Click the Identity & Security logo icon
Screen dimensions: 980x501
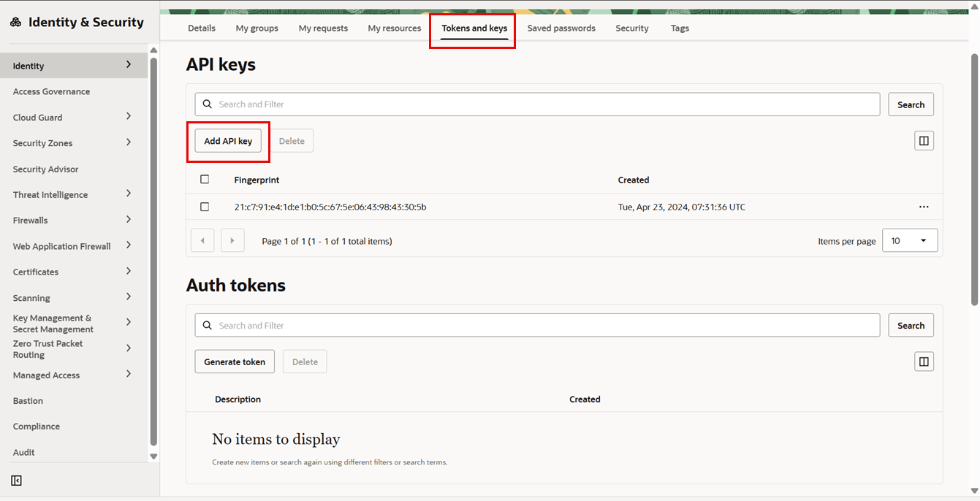click(15, 22)
